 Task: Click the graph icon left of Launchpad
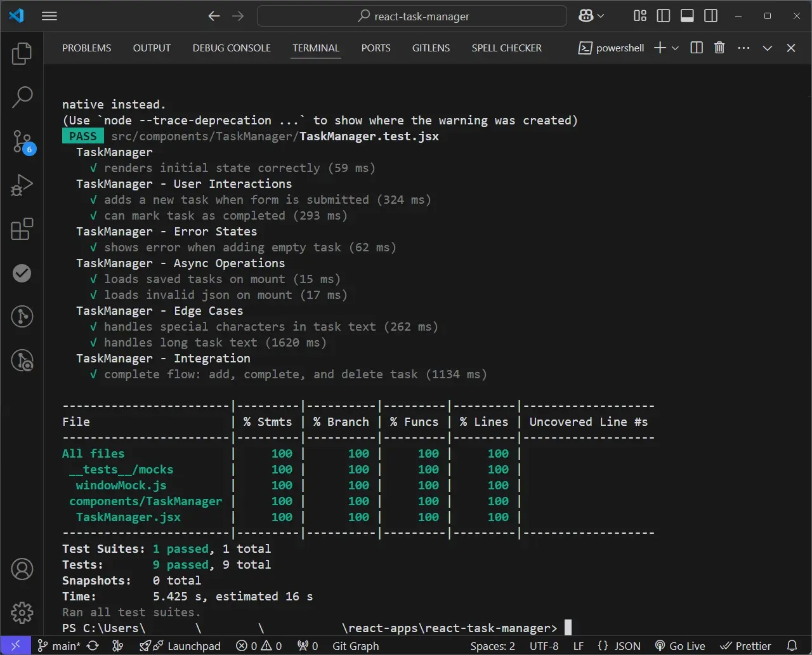[117, 646]
